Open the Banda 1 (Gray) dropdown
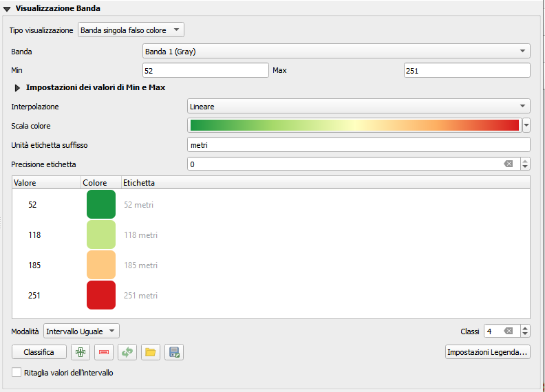This screenshot has width=545, height=392. tap(336, 51)
